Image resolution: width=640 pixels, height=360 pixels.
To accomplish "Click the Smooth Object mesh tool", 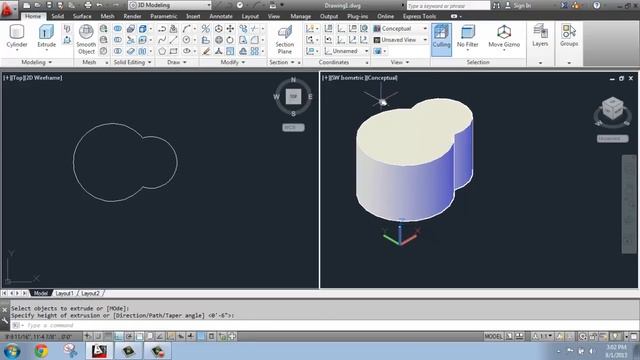I will [86, 40].
